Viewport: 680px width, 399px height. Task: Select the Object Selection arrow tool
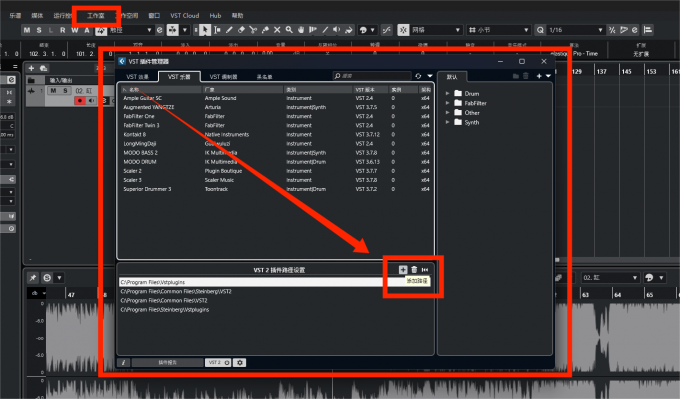205,30
